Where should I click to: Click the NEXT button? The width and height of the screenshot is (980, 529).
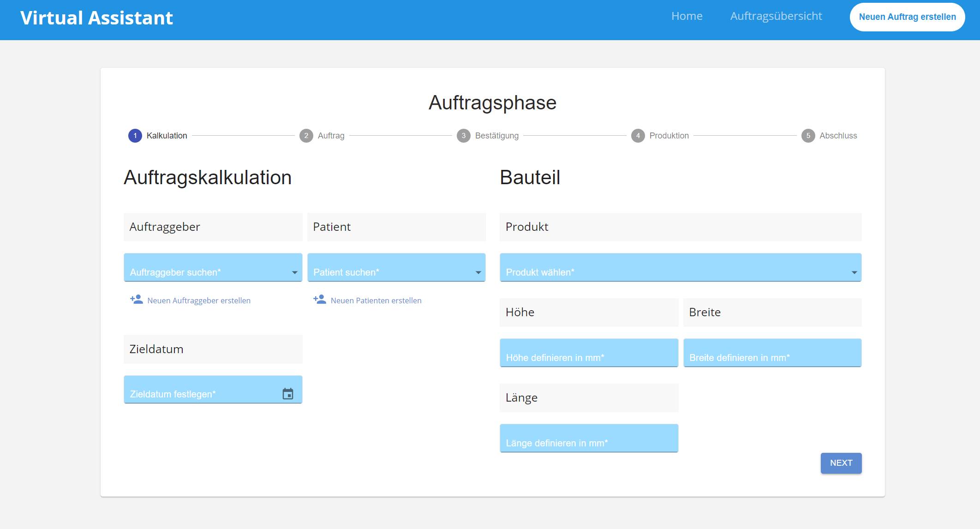pyautogui.click(x=841, y=463)
